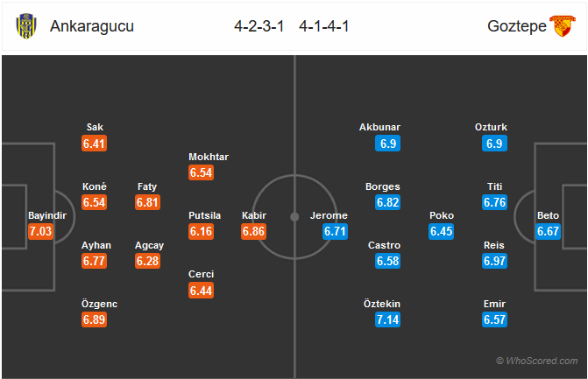Image resolution: width=588 pixels, height=379 pixels.
Task: Click Faty's 6.81 rating badge
Action: coord(148,202)
